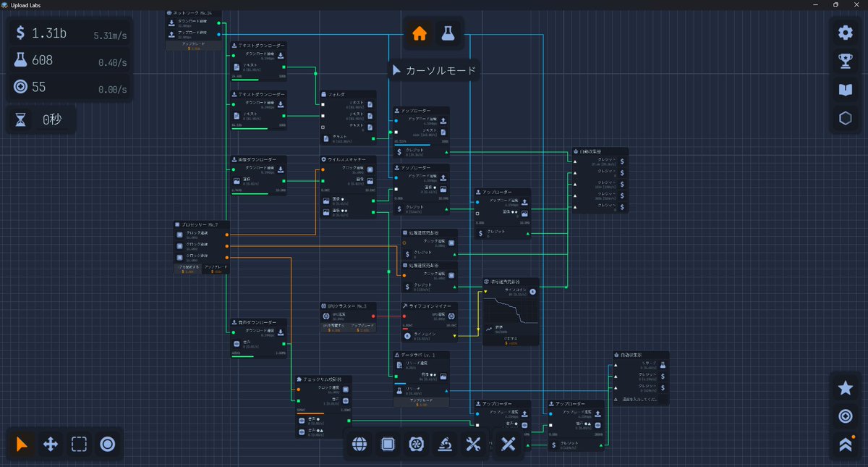Screen dimensions: 868x467
Task: Click アップグレード on GPUクラスター Mk.3
Action: coord(364,328)
